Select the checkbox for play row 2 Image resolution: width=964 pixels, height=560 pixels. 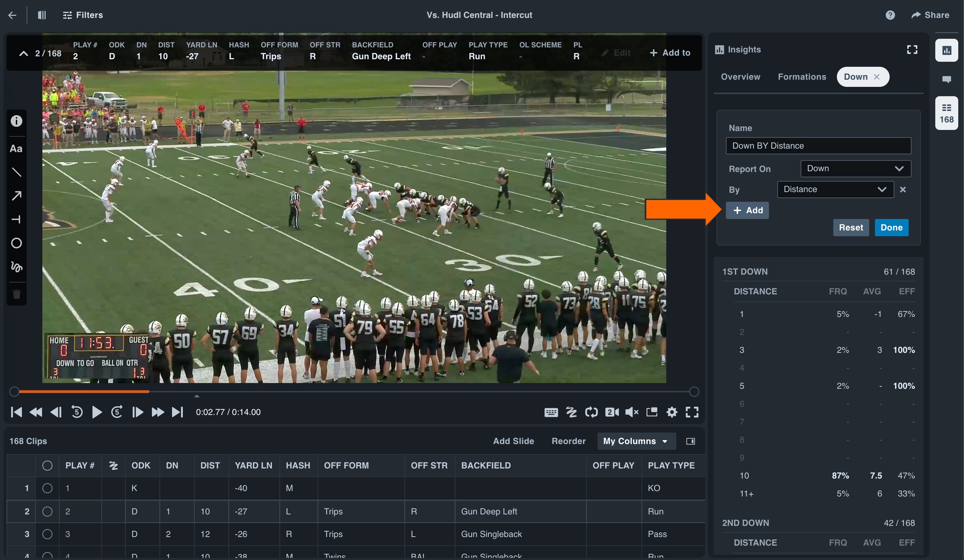(47, 512)
